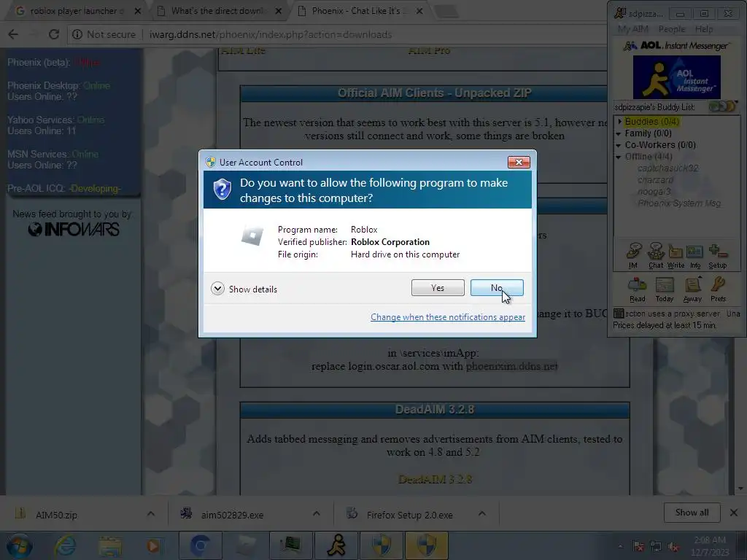Click the AIM Write icon
747x560 pixels.
(x=676, y=256)
